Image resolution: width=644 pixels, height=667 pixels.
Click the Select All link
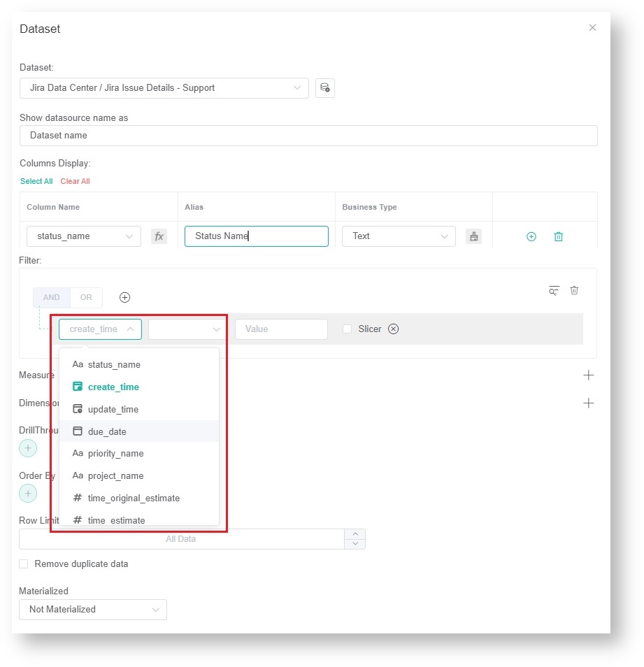point(36,181)
